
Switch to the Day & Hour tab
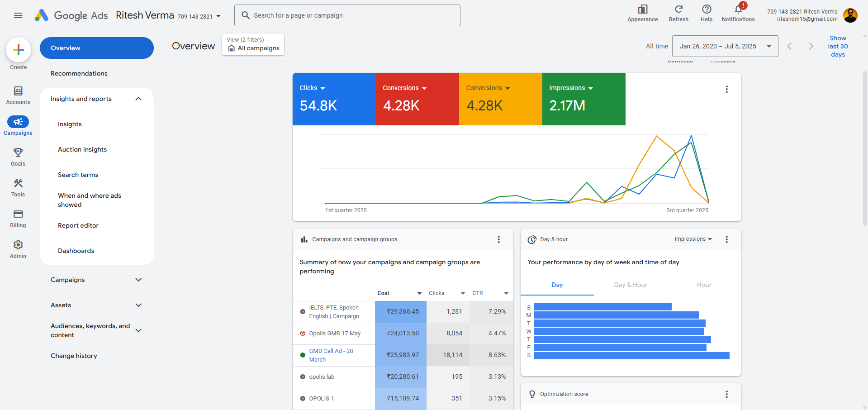click(x=631, y=285)
